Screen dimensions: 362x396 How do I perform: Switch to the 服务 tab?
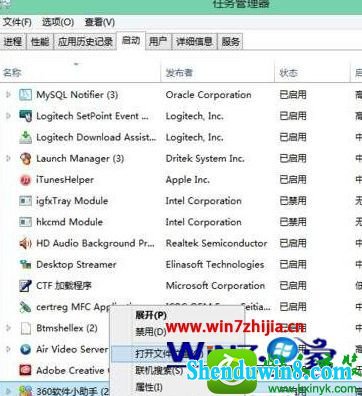(x=230, y=42)
